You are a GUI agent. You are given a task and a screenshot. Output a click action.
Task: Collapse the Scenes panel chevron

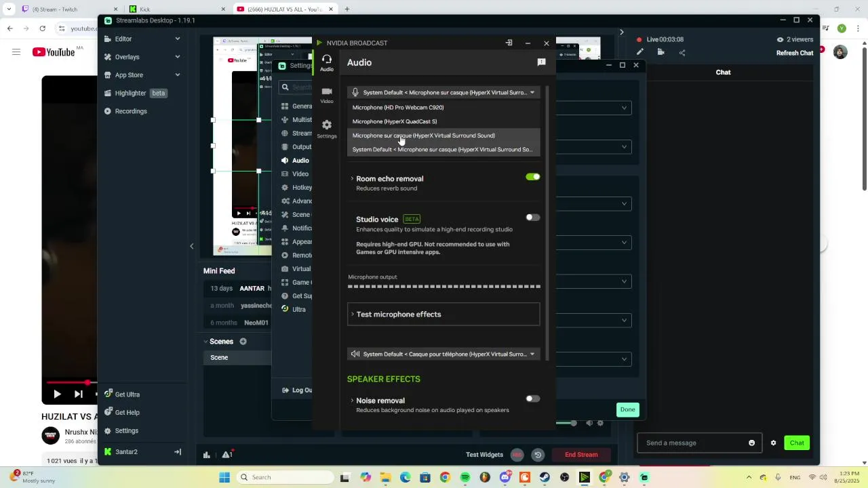tap(206, 342)
